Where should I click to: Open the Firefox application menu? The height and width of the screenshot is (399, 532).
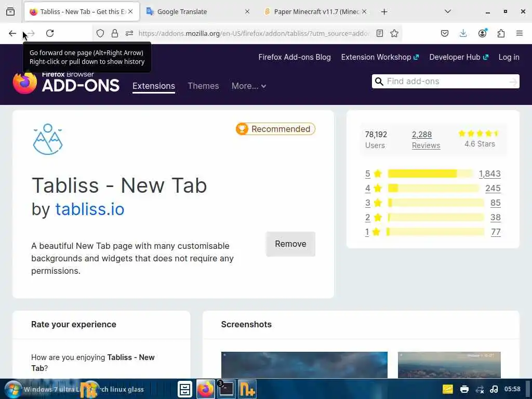click(x=519, y=33)
